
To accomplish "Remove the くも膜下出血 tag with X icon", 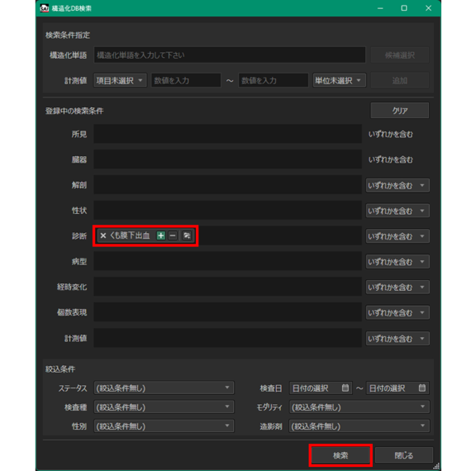I will pyautogui.click(x=103, y=235).
